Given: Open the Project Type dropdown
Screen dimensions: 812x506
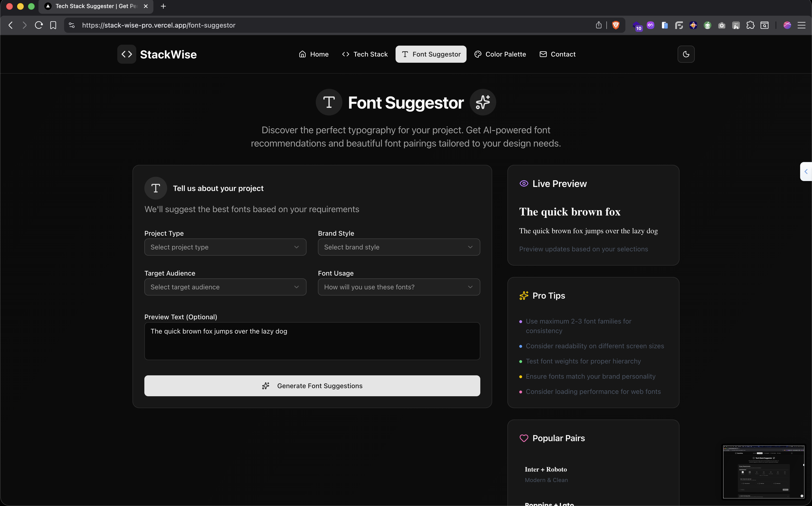Looking at the screenshot, I should [225, 247].
